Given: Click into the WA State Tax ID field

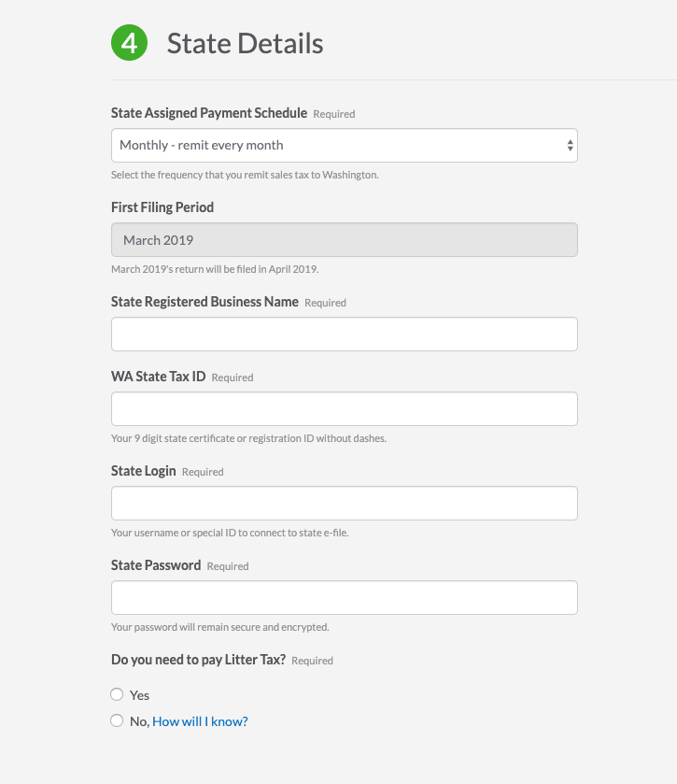Looking at the screenshot, I should point(345,409).
